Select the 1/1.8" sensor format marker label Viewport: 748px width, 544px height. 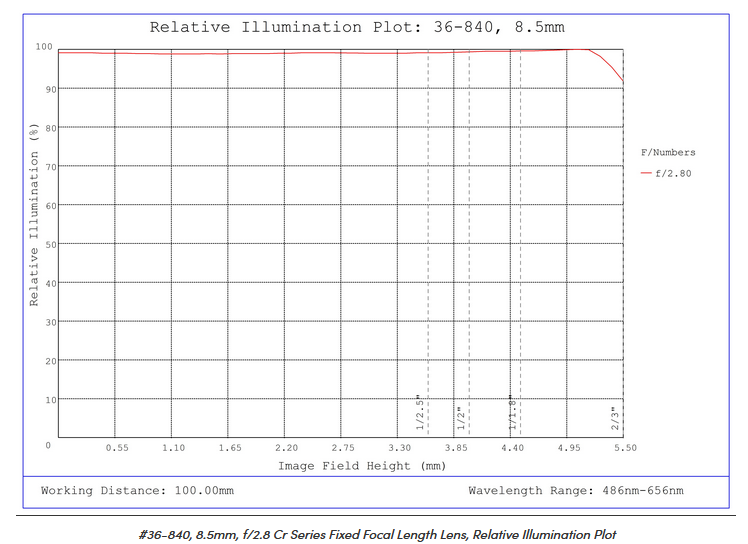[512, 413]
